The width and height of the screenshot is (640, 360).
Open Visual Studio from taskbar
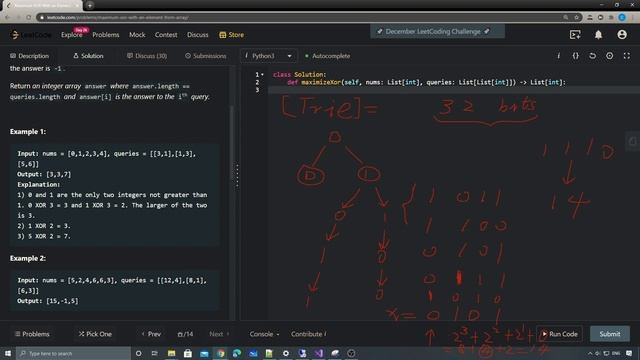[x=318, y=353]
